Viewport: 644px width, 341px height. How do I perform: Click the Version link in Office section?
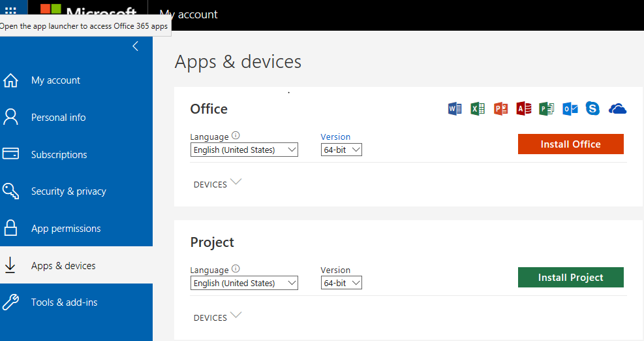(x=335, y=137)
